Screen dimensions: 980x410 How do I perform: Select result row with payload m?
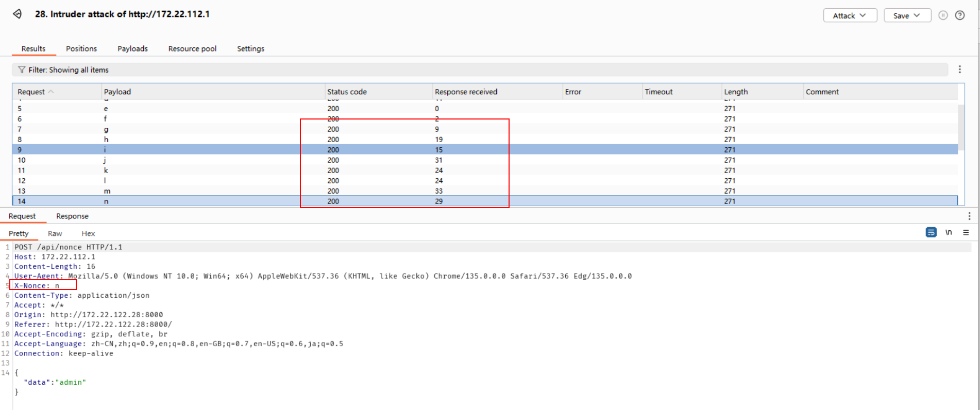click(485, 191)
